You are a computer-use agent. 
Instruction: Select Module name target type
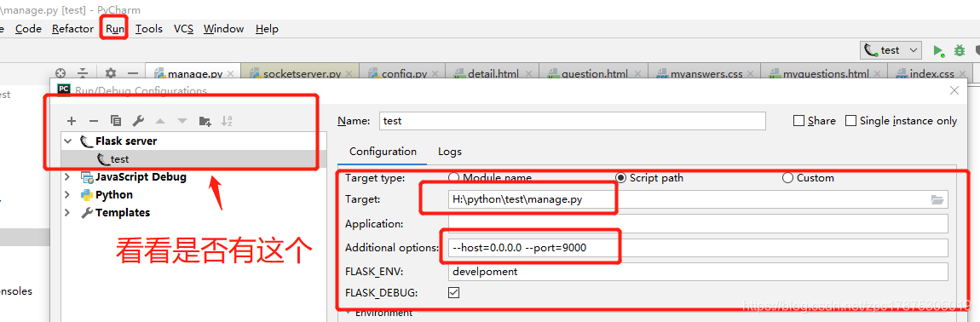pyautogui.click(x=453, y=177)
